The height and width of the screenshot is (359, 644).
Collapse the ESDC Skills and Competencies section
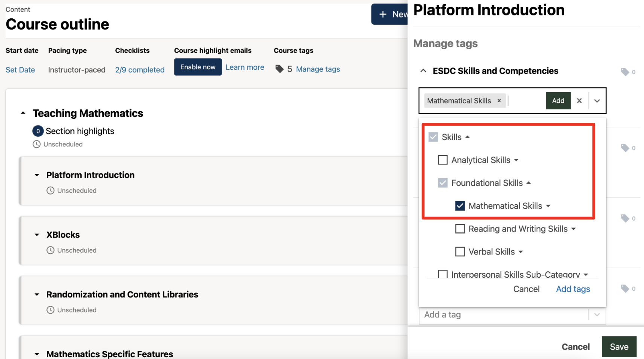pyautogui.click(x=423, y=71)
